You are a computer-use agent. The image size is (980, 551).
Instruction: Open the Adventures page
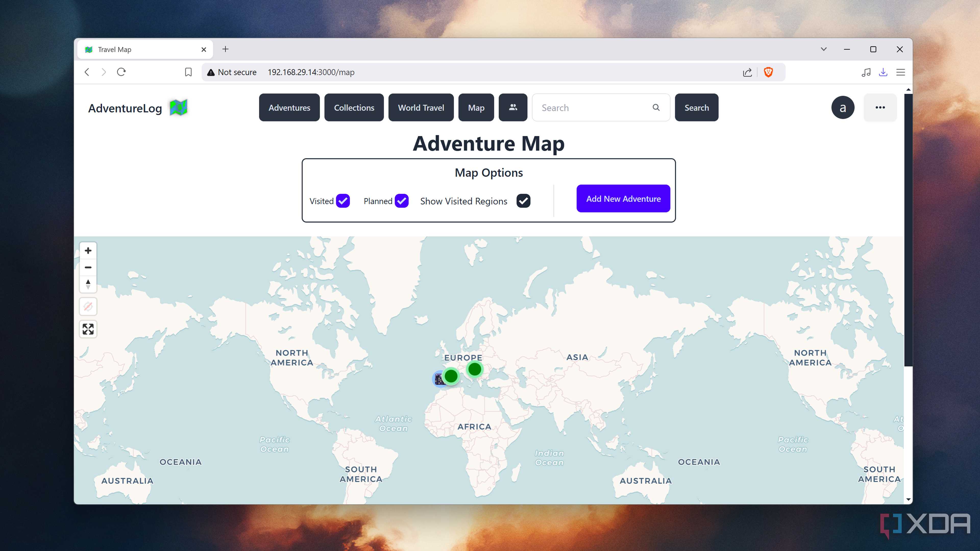(x=289, y=108)
